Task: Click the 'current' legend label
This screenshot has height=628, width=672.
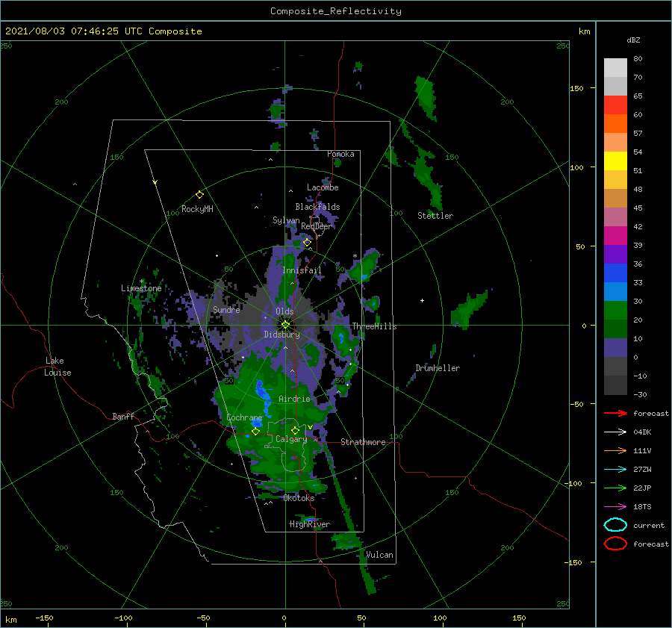Action: tap(649, 525)
